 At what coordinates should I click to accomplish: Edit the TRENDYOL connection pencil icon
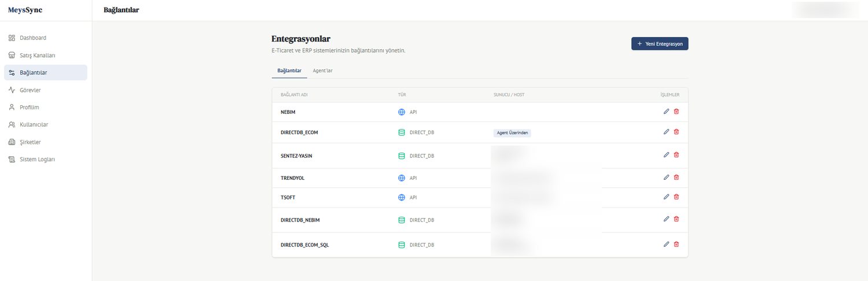666,178
